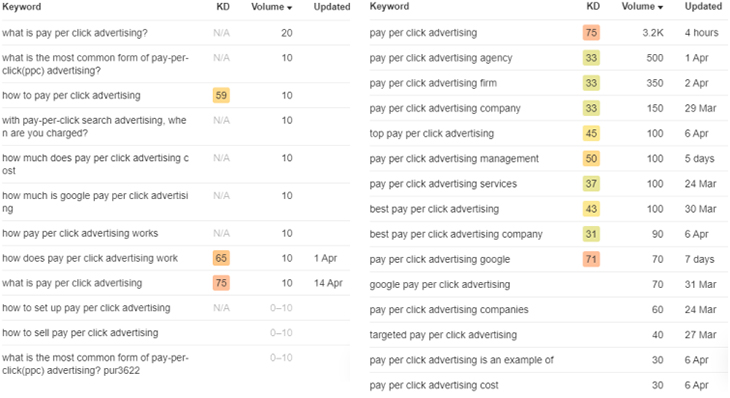Screen dimensions: 730x398
Task: Open 'what is pay per click advertising?' keyword
Action: pyautogui.click(x=74, y=33)
